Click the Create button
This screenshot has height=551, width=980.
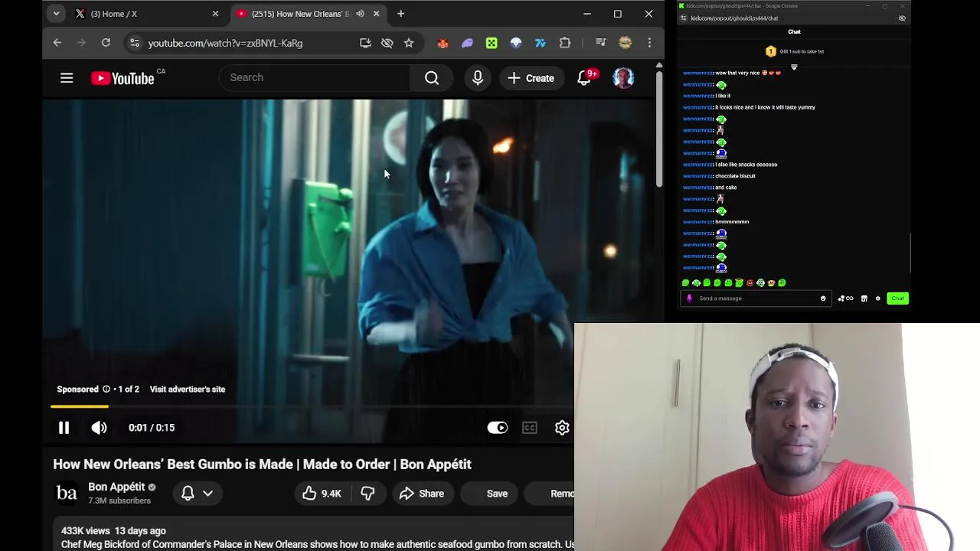tap(531, 78)
